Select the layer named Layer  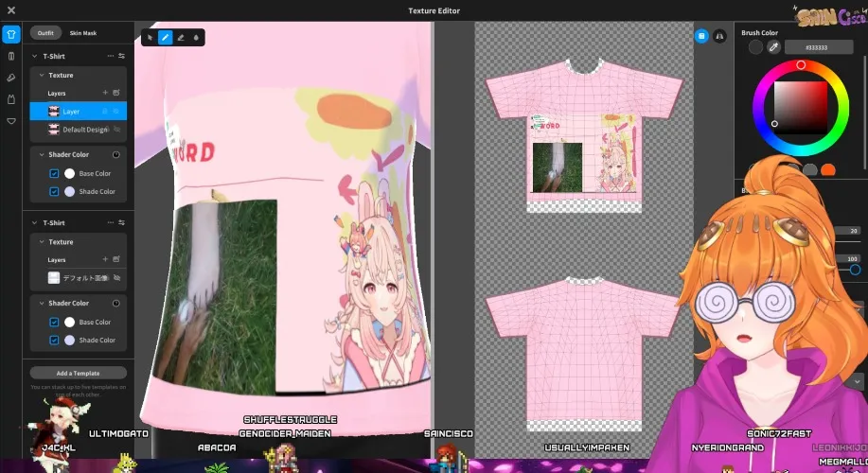78,112
